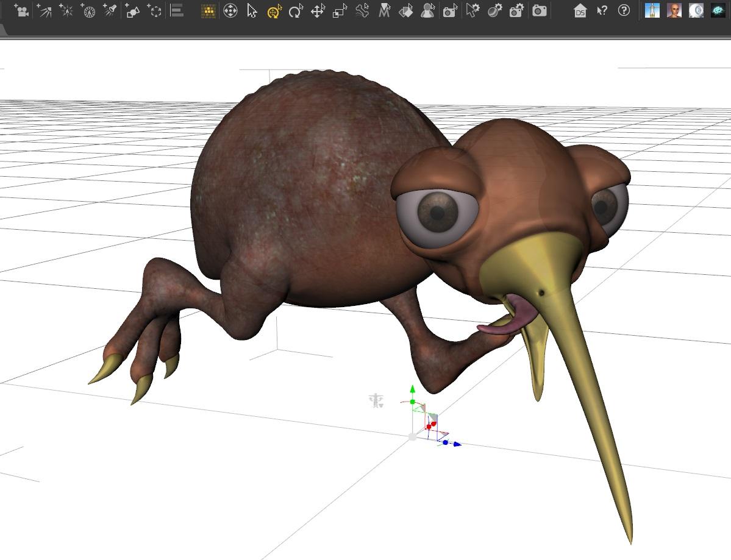Create a new camera from the toolbar
This screenshot has height=560, width=731.
[x=21, y=10]
